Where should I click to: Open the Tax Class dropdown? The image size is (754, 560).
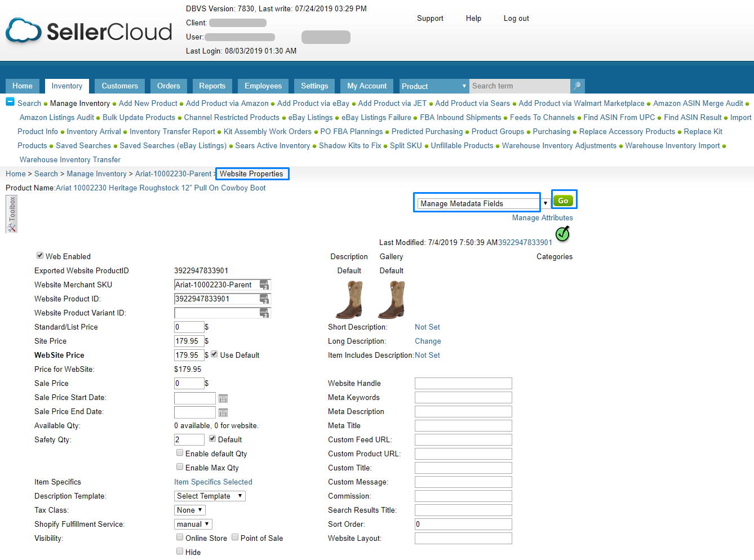(x=189, y=510)
